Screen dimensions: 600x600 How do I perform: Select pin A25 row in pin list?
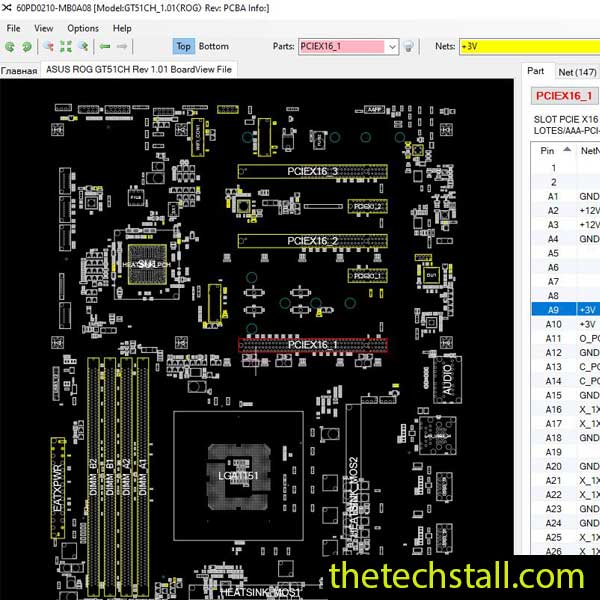click(x=566, y=537)
